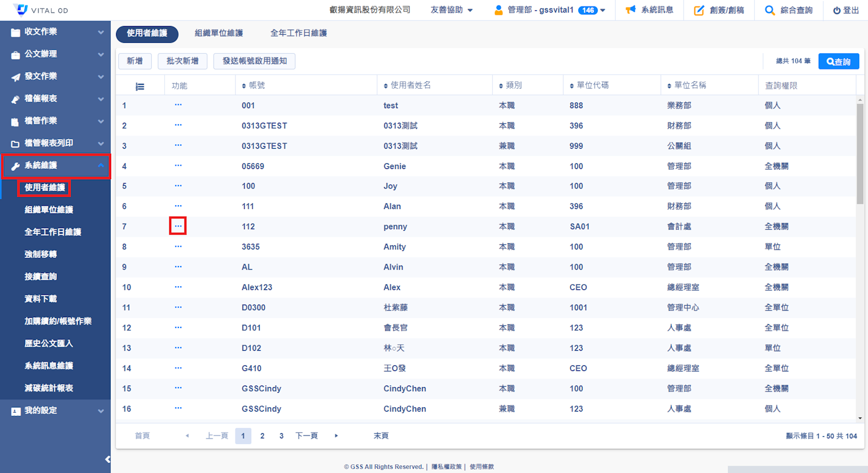This screenshot has height=473, width=868.
Task: Collapse the 系統維護 sidebar section
Action: coord(55,166)
